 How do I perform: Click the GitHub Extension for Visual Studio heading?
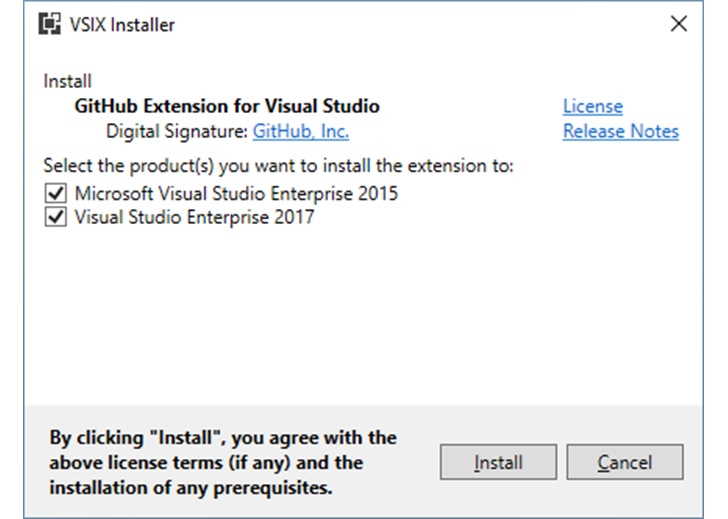coord(227,106)
